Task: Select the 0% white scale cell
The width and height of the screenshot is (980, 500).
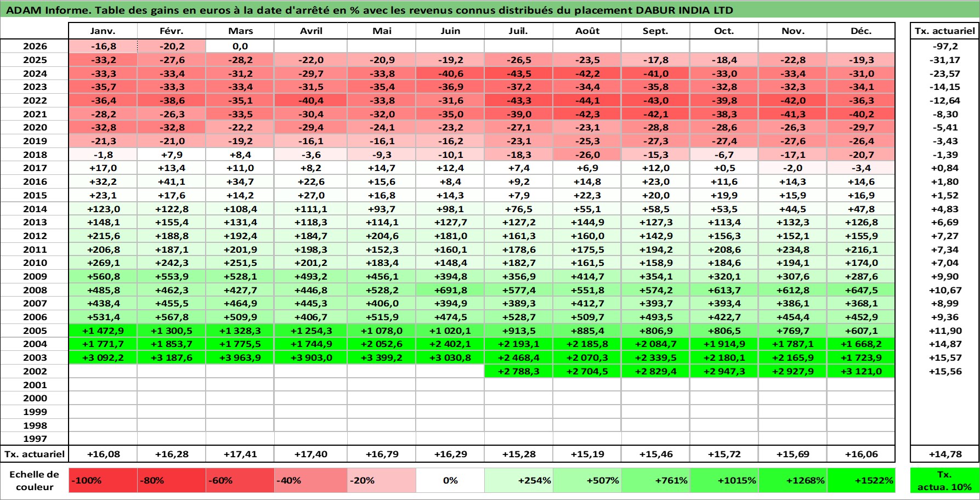Action: (x=450, y=480)
